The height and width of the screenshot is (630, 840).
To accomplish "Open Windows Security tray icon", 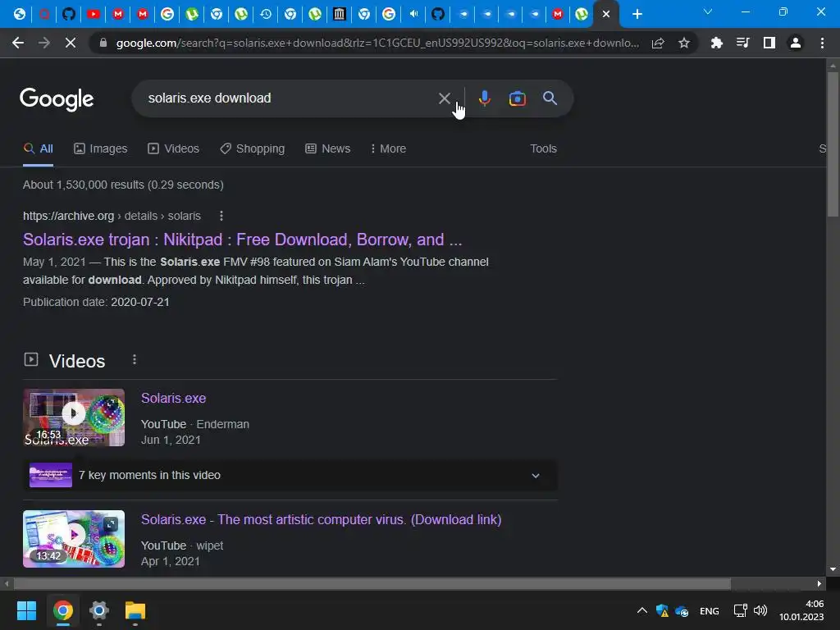I will tap(662, 610).
